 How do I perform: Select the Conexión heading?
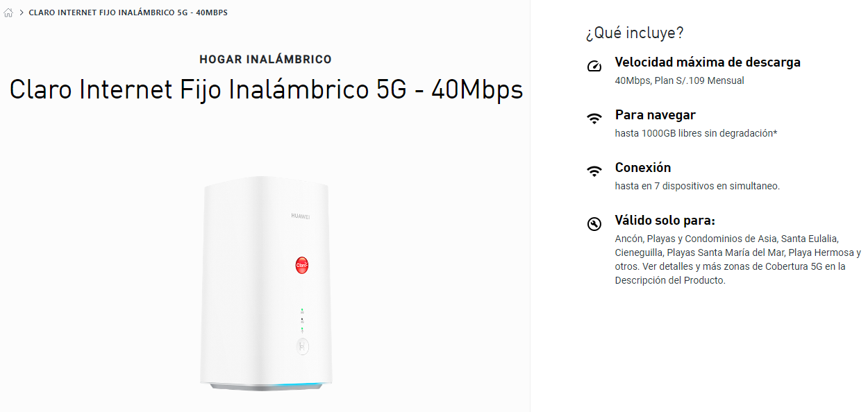(x=643, y=168)
